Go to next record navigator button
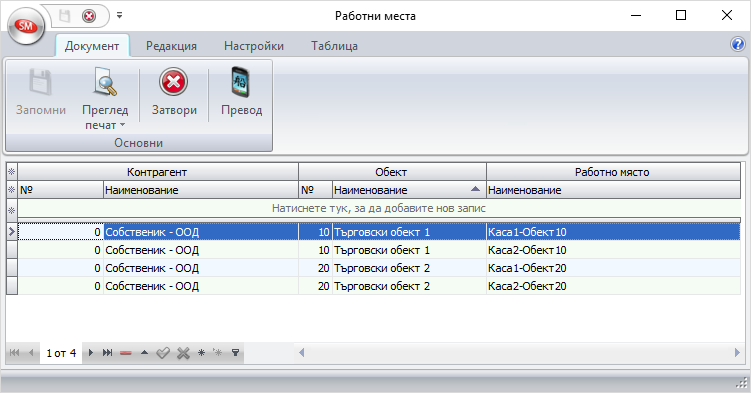This screenshot has height=393, width=751. pos(91,353)
